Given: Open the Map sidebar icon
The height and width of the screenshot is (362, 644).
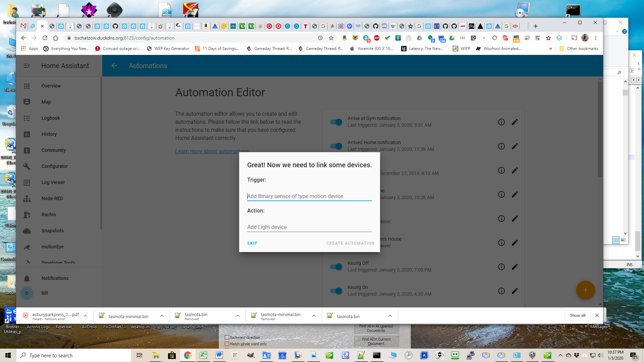Looking at the screenshot, I should click(x=27, y=102).
